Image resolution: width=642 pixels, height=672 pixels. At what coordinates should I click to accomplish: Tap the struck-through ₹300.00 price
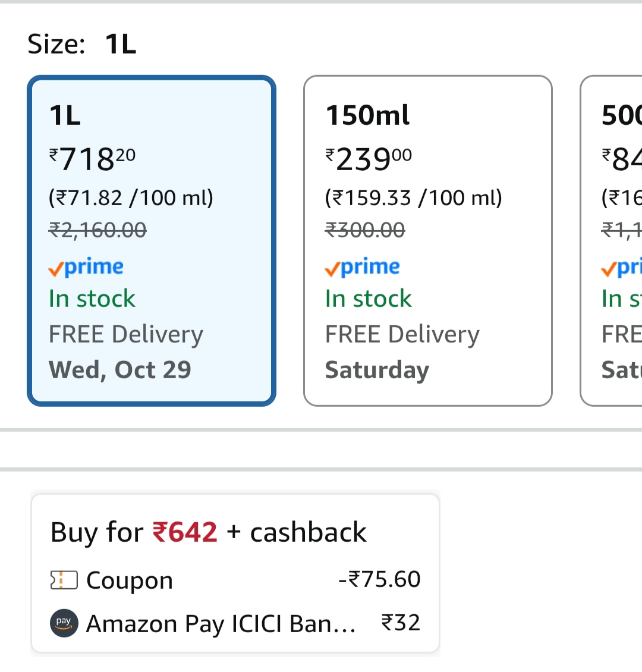[365, 230]
